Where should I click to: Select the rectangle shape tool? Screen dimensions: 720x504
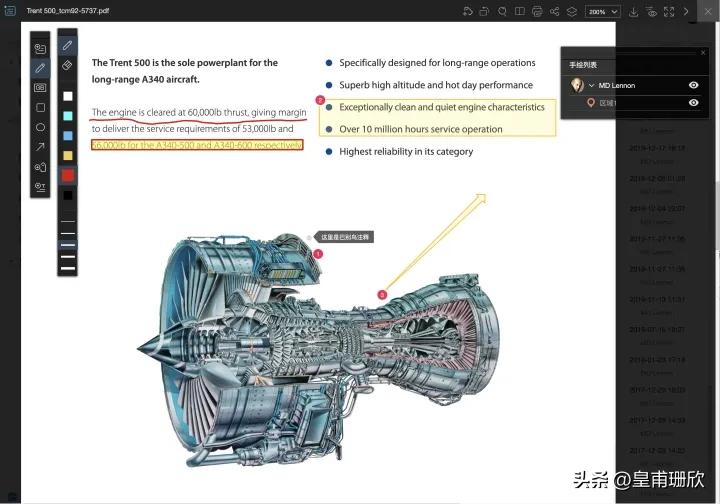(x=40, y=107)
